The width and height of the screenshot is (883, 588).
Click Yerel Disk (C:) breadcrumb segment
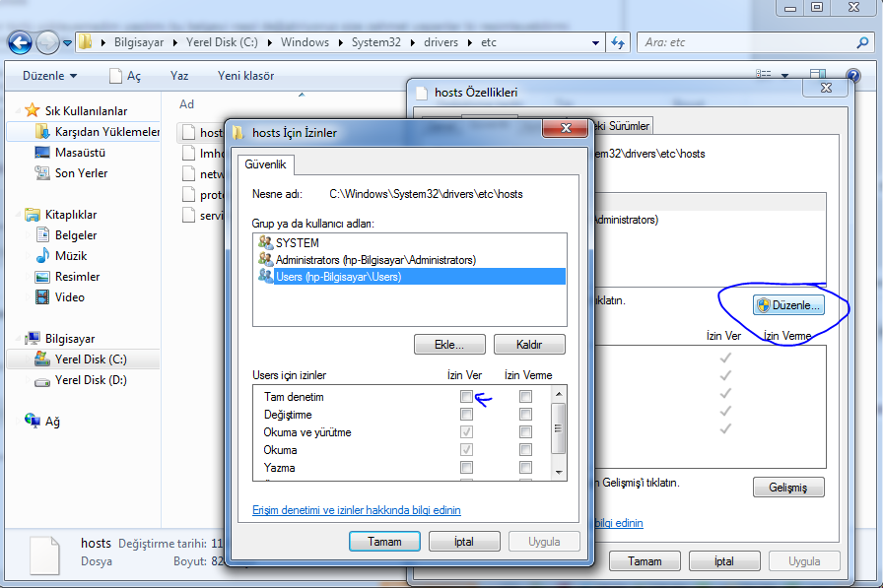(222, 42)
